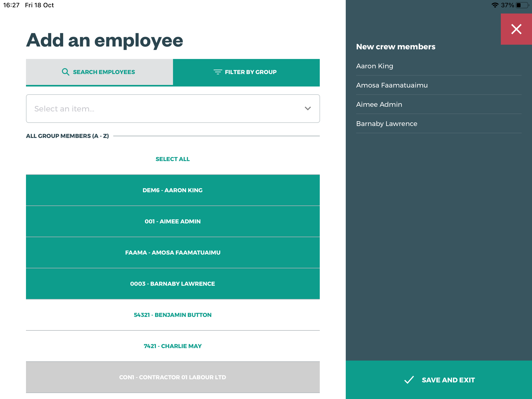The height and width of the screenshot is (399, 532).
Task: Tap Amosa Faamatuaimu in new crew list
Action: pos(392,85)
